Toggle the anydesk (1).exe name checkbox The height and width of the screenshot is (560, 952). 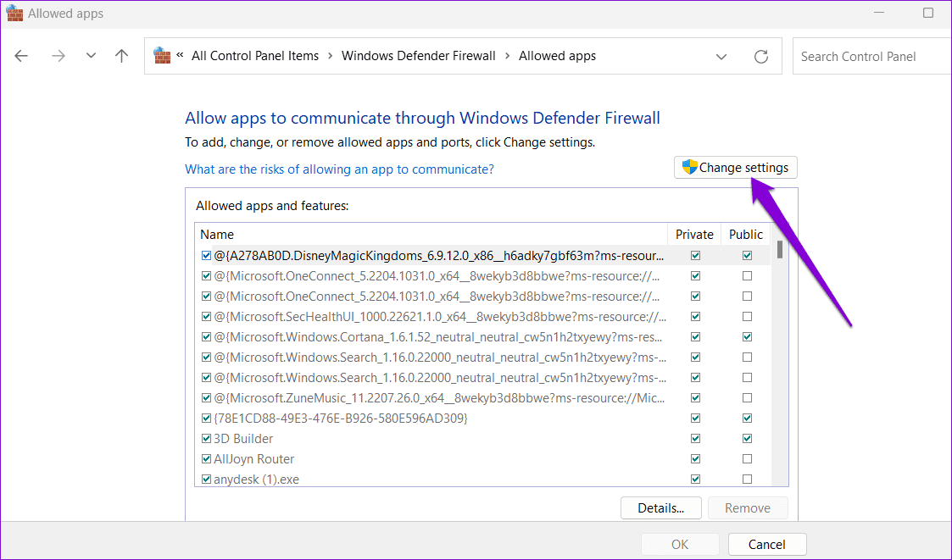[x=207, y=480]
